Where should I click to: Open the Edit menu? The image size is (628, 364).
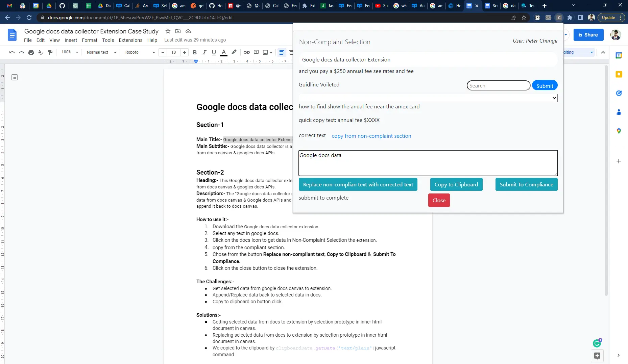click(x=41, y=40)
